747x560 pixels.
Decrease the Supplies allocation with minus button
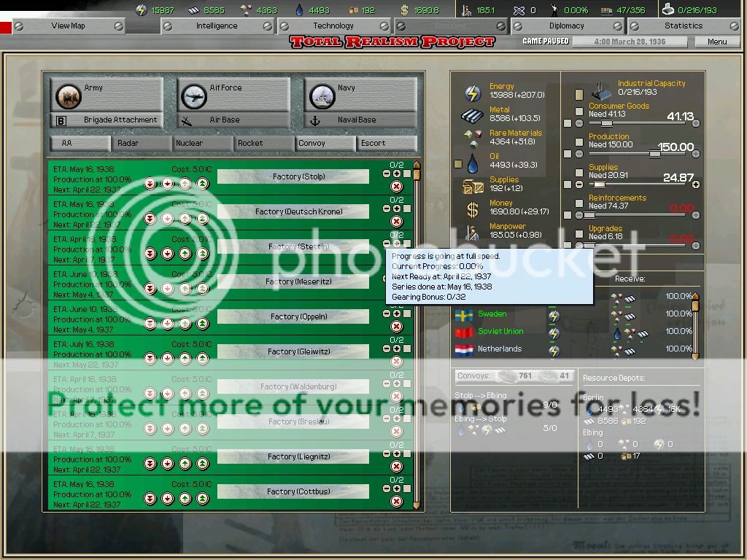(x=579, y=184)
